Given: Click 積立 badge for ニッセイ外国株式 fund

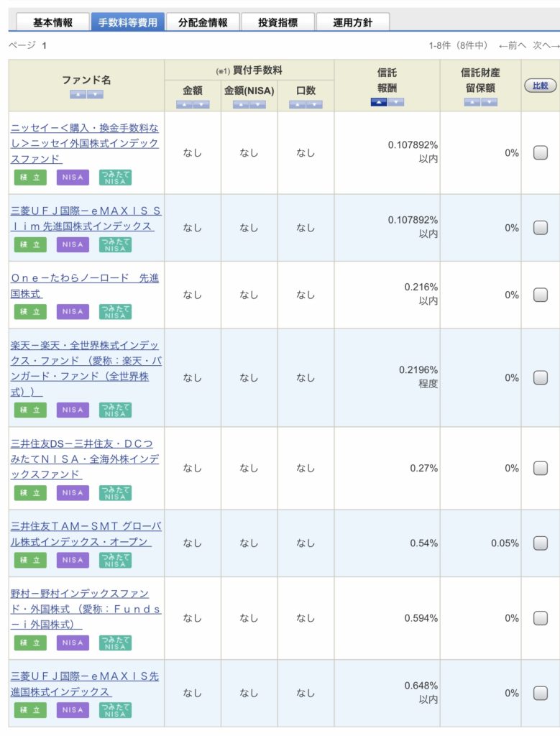Looking at the screenshot, I should [x=30, y=178].
